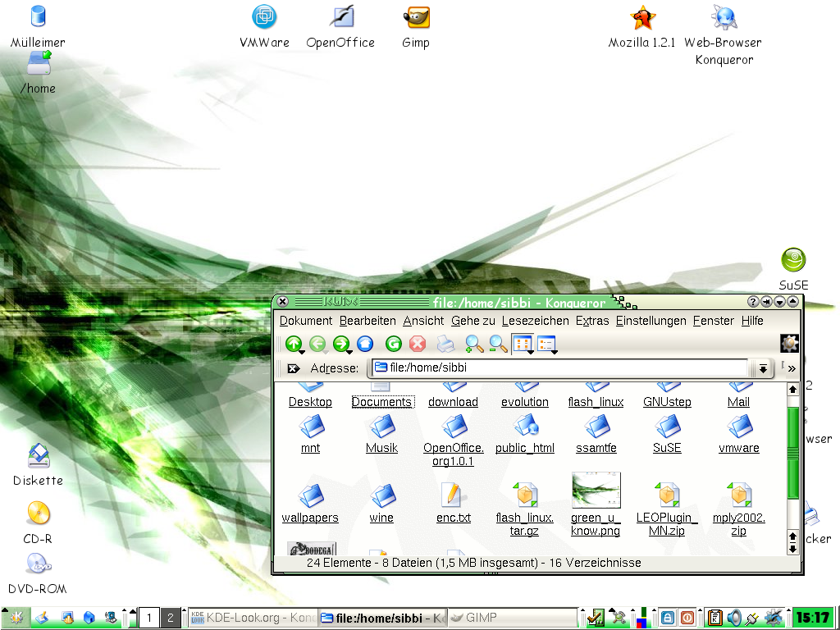840x630 pixels.
Task: Open the Ansicht menu
Action: coord(423,321)
